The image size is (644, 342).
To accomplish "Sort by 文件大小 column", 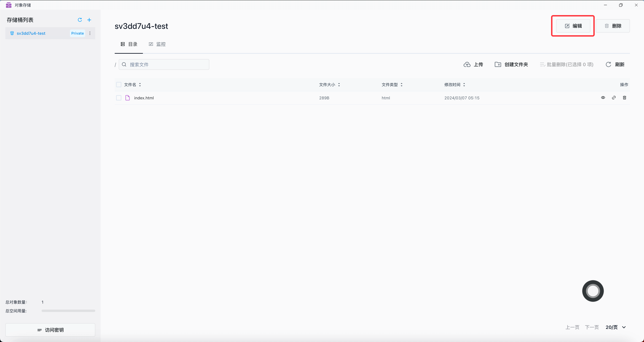I will [330, 85].
